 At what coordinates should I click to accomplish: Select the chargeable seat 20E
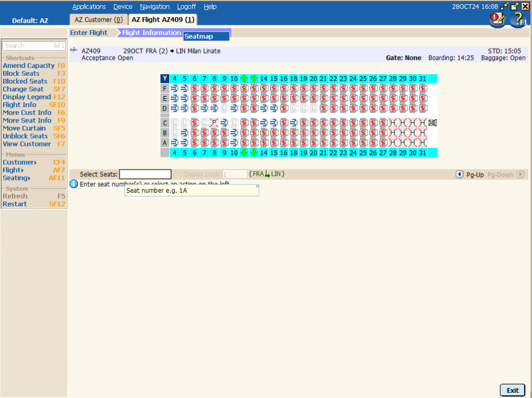[x=313, y=98]
